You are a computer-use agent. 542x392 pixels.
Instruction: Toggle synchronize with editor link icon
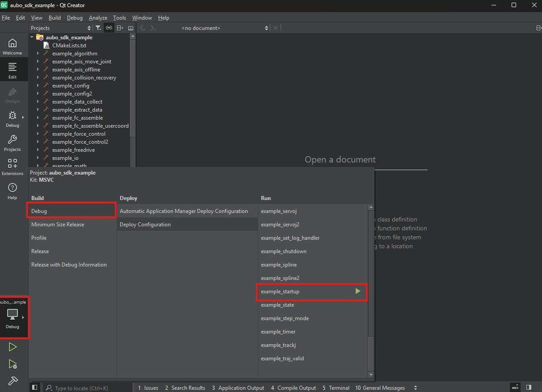click(109, 28)
